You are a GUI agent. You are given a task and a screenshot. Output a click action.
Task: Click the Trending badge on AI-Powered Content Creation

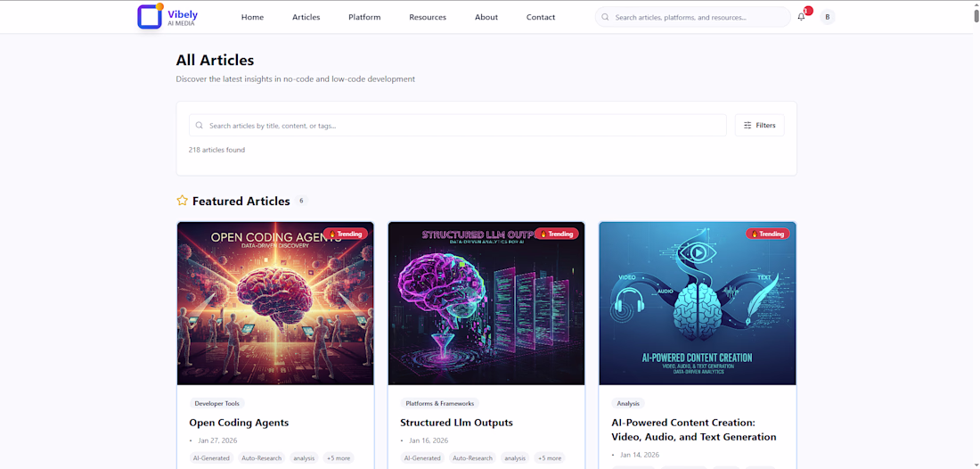(767, 234)
